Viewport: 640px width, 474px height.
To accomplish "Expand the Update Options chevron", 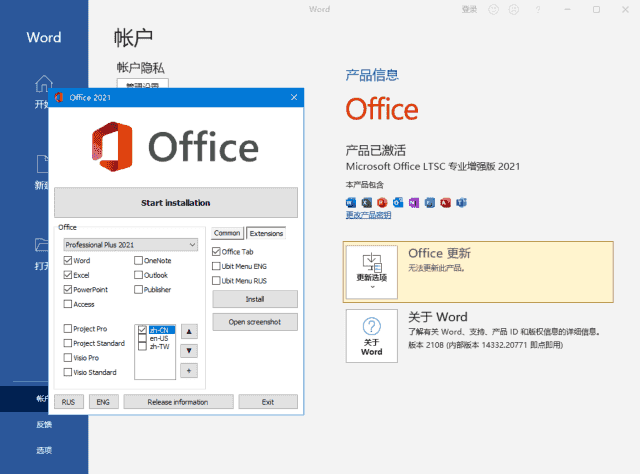I will click(372, 286).
